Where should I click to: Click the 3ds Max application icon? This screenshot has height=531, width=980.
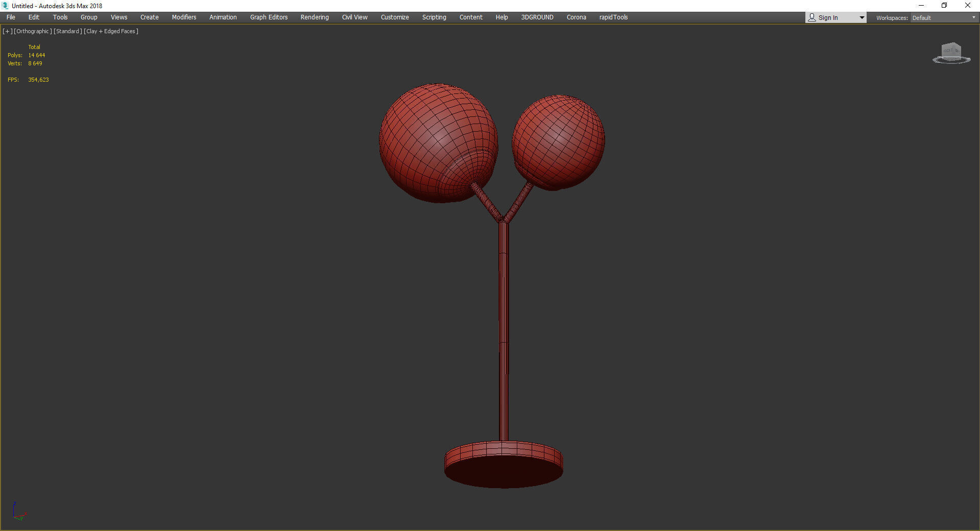click(6, 6)
